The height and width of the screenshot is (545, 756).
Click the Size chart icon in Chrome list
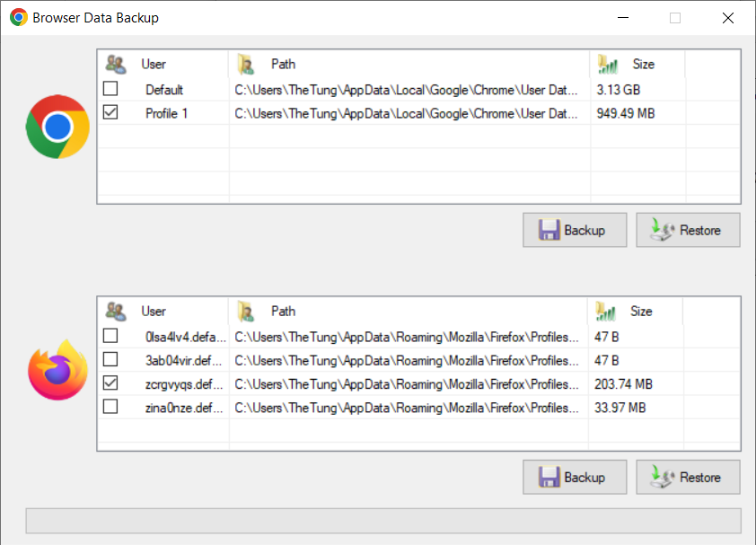[608, 64]
